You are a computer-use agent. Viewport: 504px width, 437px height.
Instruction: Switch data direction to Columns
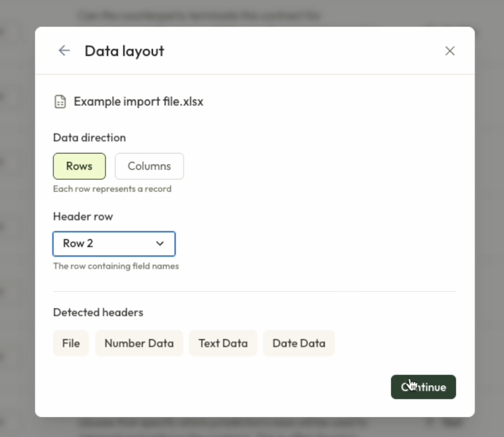(x=149, y=166)
